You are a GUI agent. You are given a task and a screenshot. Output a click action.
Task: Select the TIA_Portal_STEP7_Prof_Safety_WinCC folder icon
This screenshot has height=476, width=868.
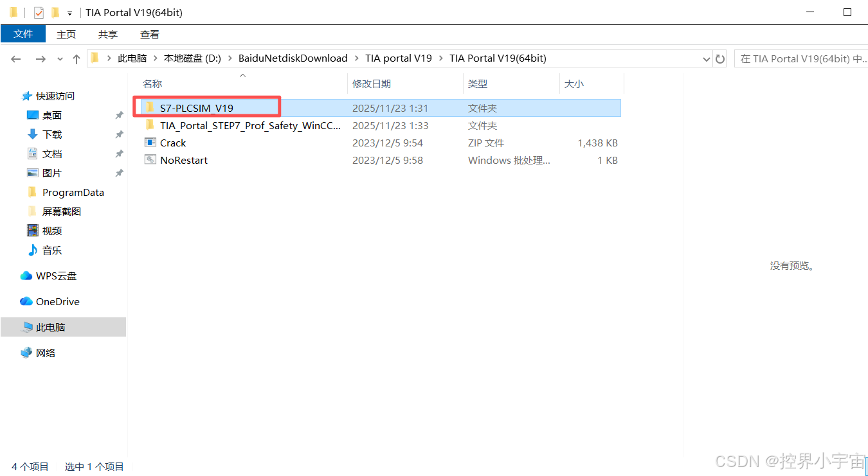click(x=150, y=125)
